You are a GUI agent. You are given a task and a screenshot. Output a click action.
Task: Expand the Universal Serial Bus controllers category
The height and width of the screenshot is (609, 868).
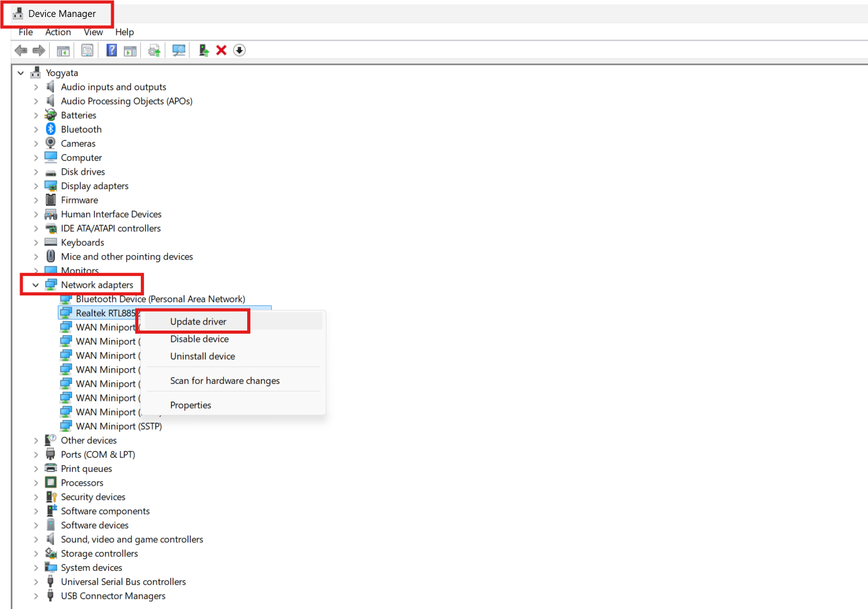tap(36, 581)
